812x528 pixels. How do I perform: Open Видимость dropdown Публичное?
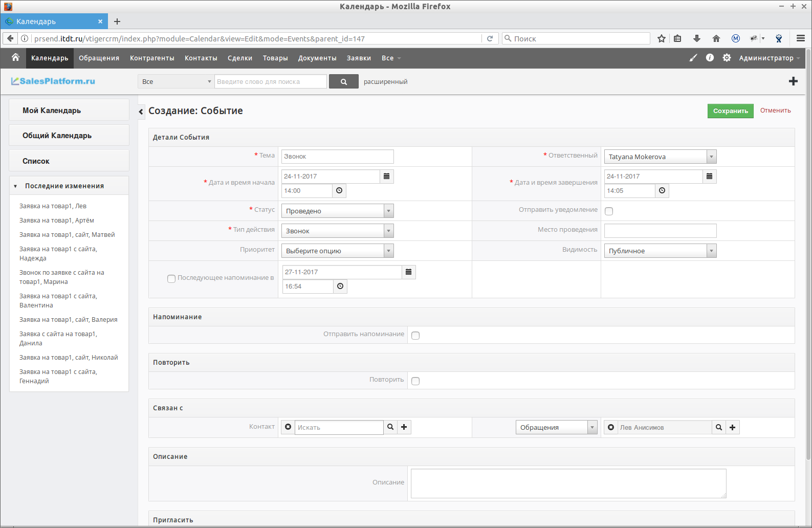[660, 251]
